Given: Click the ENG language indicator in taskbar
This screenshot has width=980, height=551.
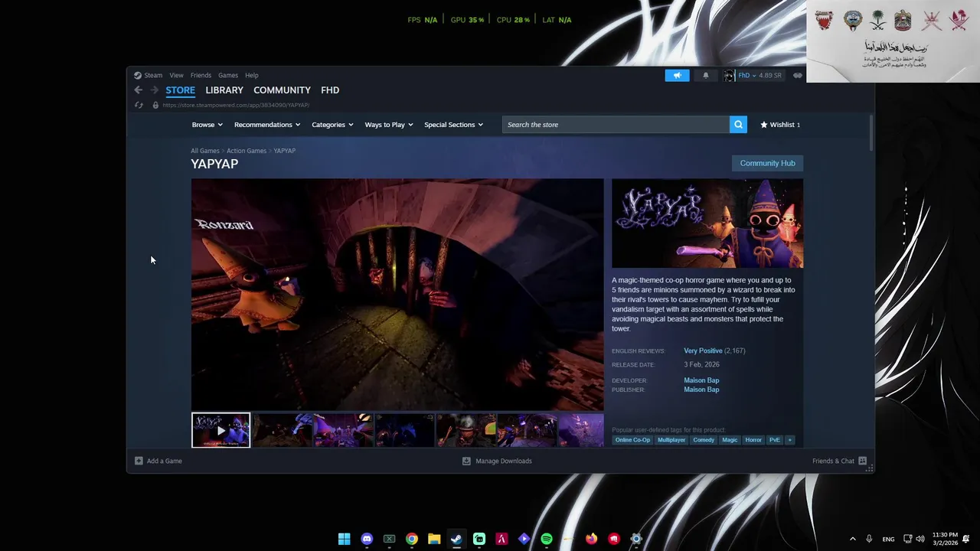Looking at the screenshot, I should 888,539.
